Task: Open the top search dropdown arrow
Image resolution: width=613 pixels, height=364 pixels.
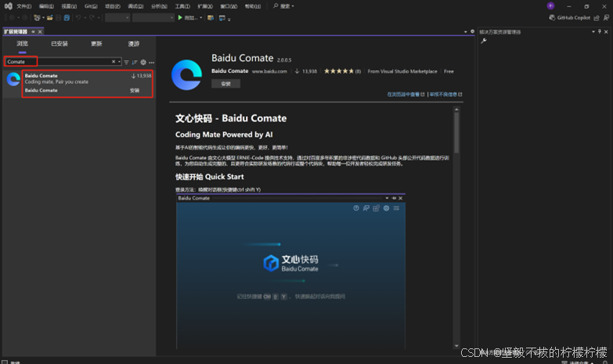Action: 293,6
